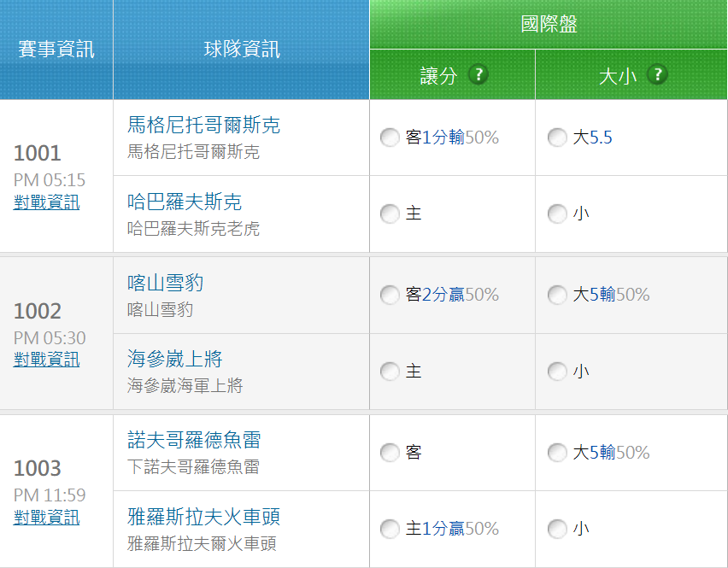The width and height of the screenshot is (728, 568).
Task: Select 大5.5 radio for match 1001
Action: (x=557, y=138)
